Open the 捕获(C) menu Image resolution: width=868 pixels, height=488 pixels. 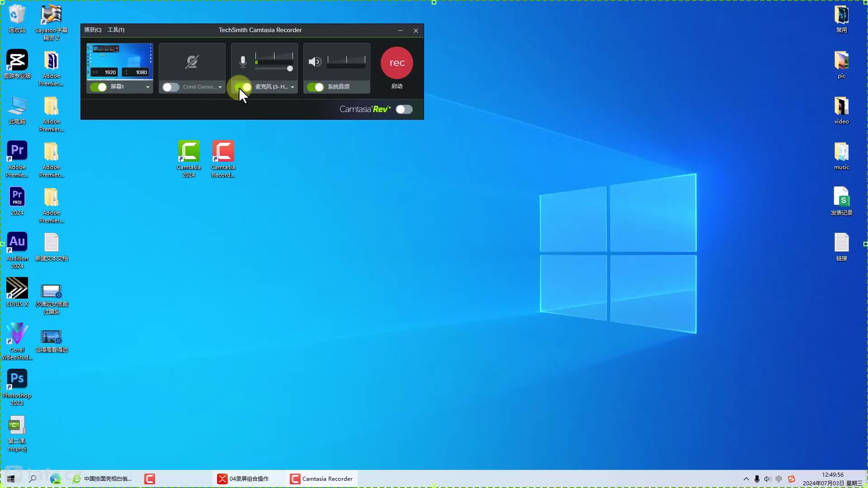coord(93,30)
